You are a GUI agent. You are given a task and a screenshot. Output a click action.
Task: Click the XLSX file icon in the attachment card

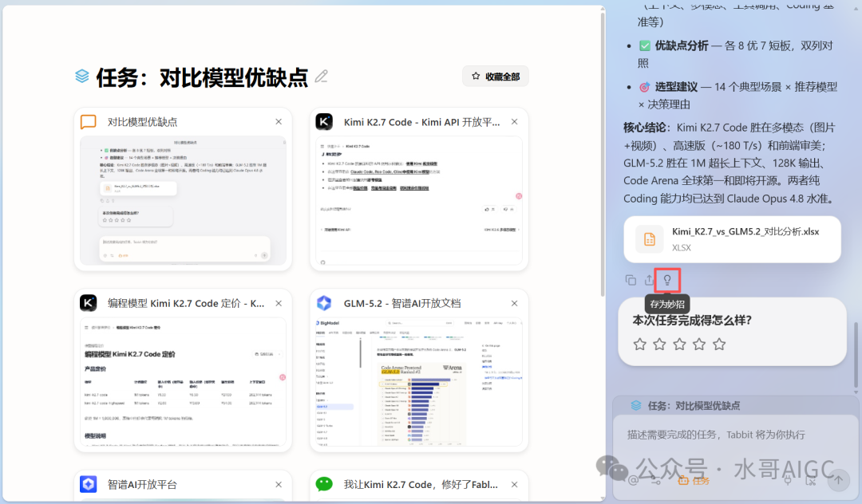pos(649,239)
